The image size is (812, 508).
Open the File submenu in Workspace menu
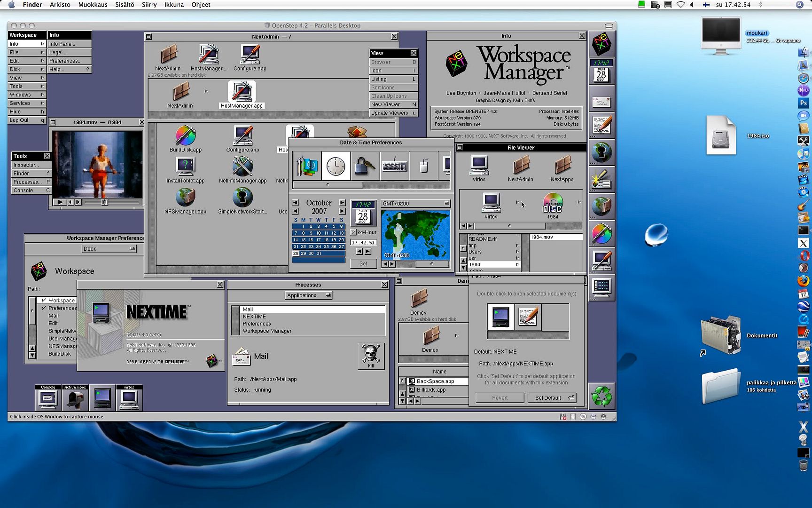27,52
